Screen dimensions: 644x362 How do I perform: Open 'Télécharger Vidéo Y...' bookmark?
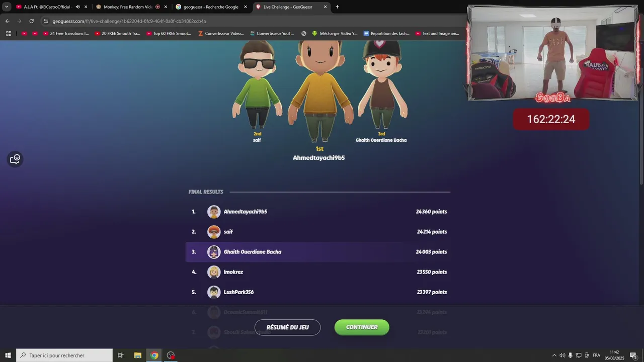coord(335,34)
